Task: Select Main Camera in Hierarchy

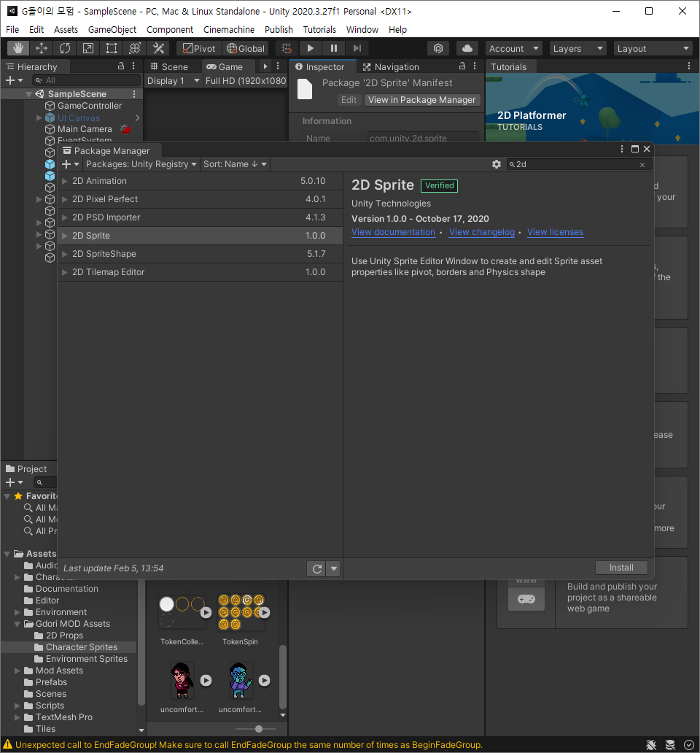Action: pos(85,129)
